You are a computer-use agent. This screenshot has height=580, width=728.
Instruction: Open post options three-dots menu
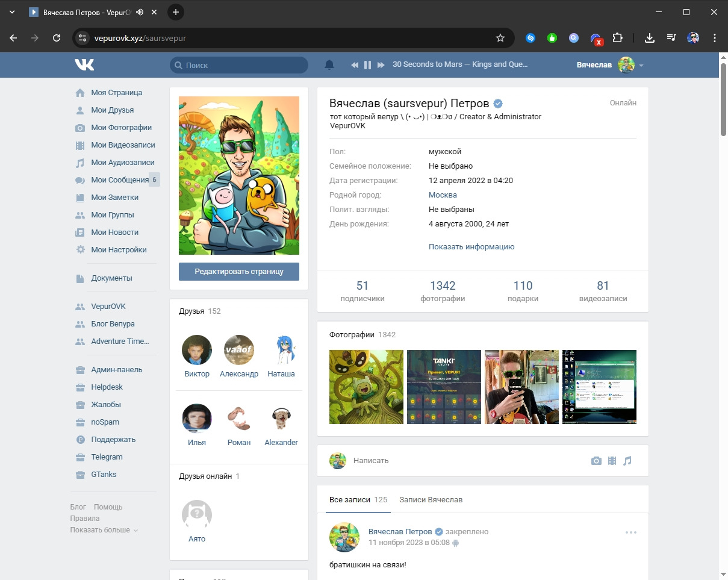coord(630,532)
